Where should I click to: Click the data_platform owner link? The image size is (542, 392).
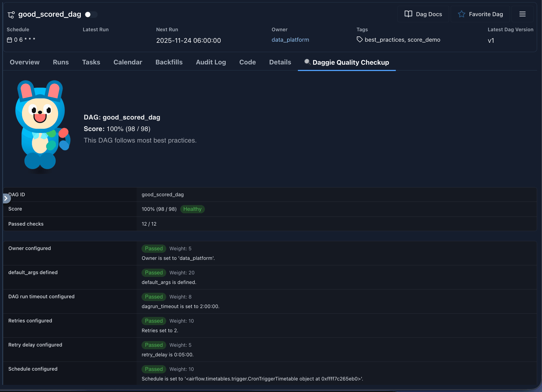[x=290, y=39]
